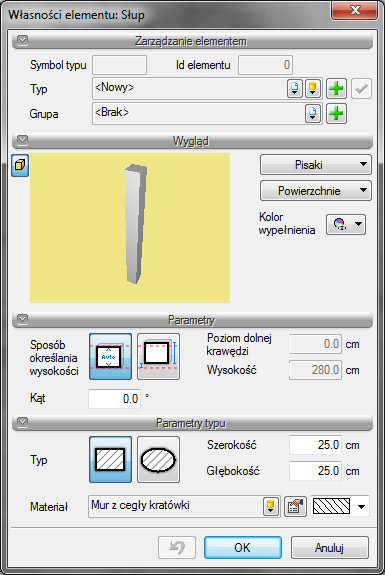Collapse the Parametry section

22,319
